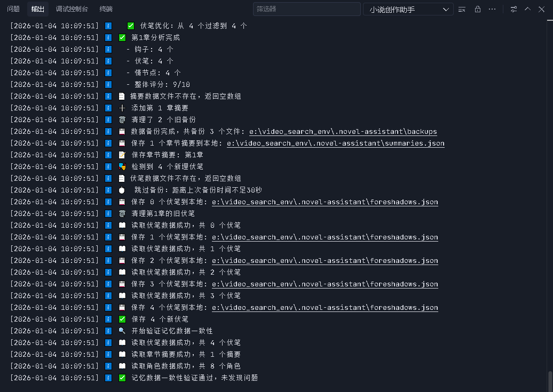
Task: Switch to the 问题 tab
Action: (x=13, y=9)
